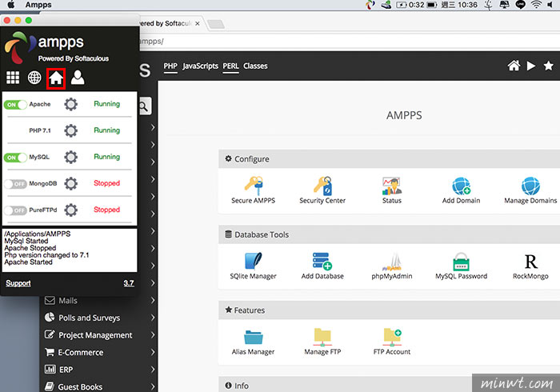Turn off the Apache switch
This screenshot has height=392, width=560.
click(x=15, y=105)
